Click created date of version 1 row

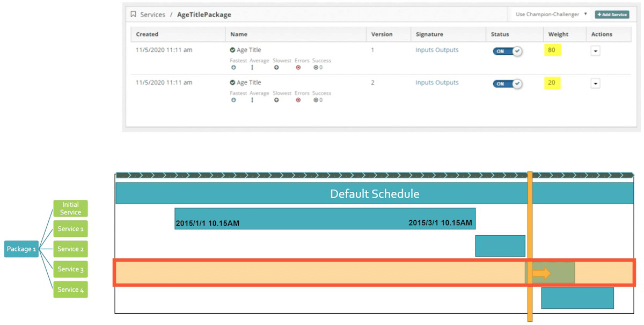click(x=164, y=50)
